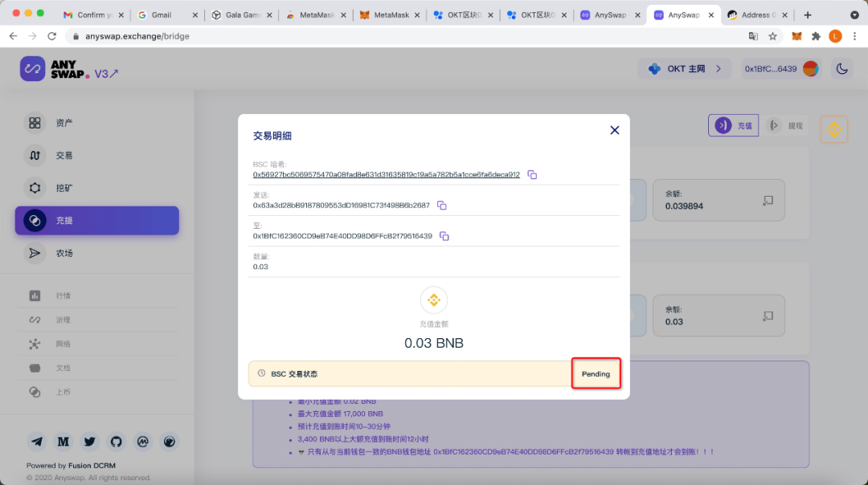Switch to the Gala Games browser tab
The image size is (868, 485).
(241, 15)
